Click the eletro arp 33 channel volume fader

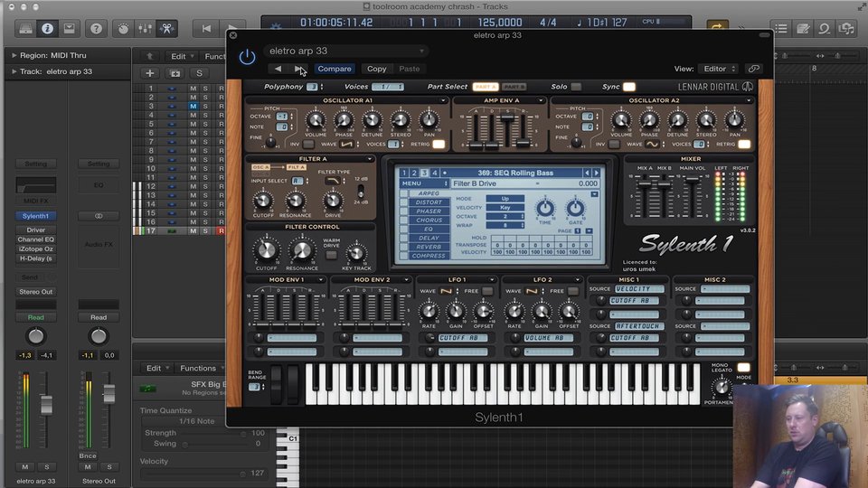[x=46, y=405]
